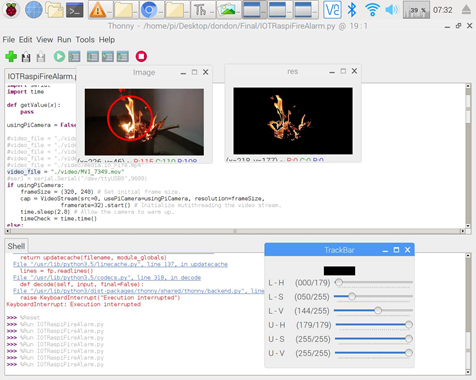Viewport: 476px width, 380px height.
Task: Switch to the Shell tab
Action: coord(16,246)
